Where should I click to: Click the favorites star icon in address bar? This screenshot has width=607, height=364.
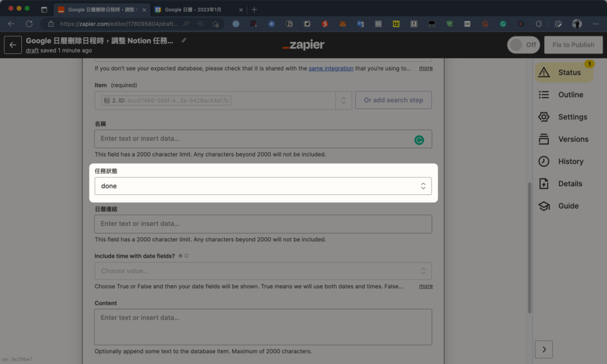pyautogui.click(x=216, y=24)
